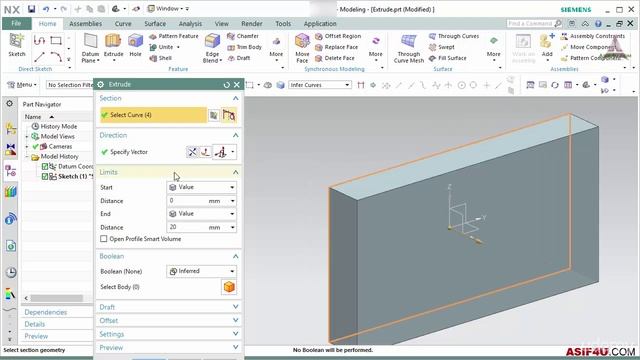Select the Pattern Feature command

pos(174,36)
